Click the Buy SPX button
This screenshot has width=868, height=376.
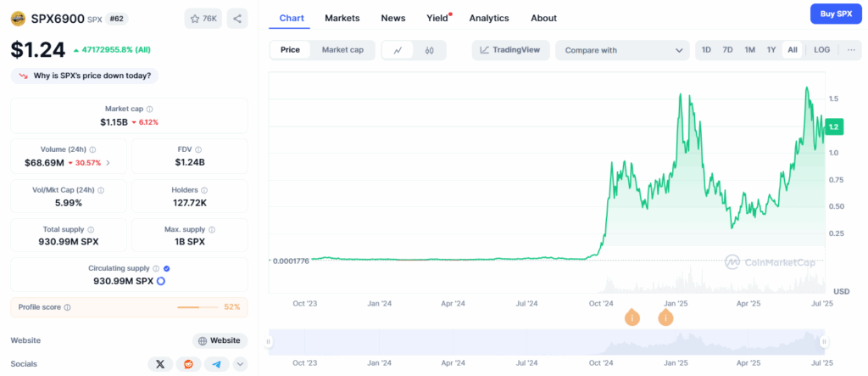[x=836, y=14]
